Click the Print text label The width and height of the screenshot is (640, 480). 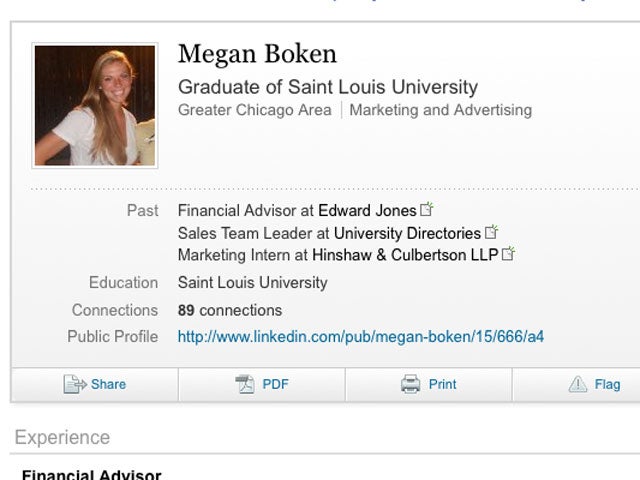point(442,384)
